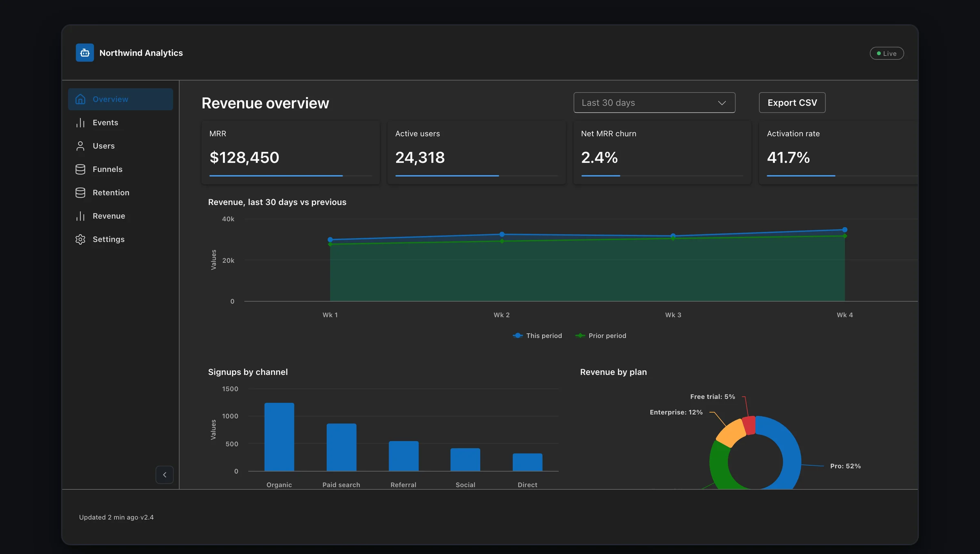Click the Users person icon
980x554 pixels.
(x=80, y=146)
